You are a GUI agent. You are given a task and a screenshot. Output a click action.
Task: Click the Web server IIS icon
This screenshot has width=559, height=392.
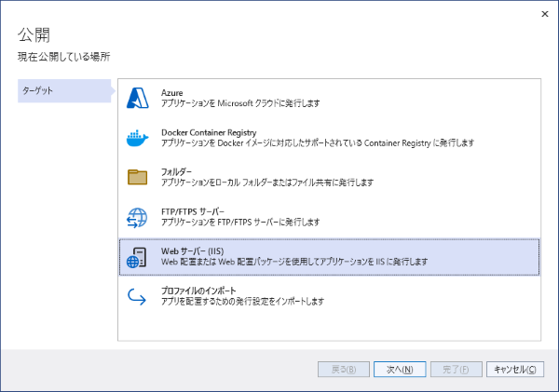pyautogui.click(x=137, y=257)
